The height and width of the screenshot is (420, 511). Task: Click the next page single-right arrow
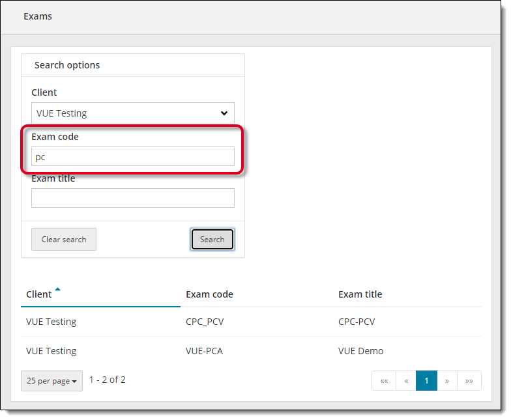pyautogui.click(x=446, y=381)
